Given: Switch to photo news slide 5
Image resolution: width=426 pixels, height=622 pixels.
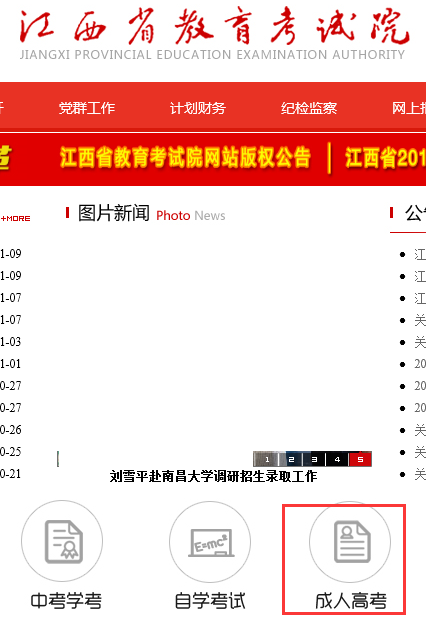Looking at the screenshot, I should [x=360, y=459].
